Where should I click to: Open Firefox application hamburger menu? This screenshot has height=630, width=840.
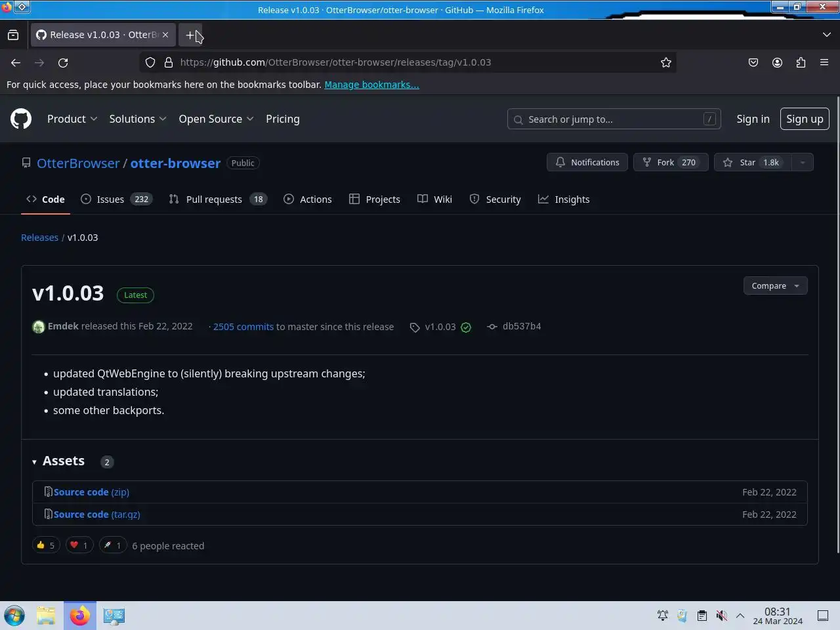[824, 62]
